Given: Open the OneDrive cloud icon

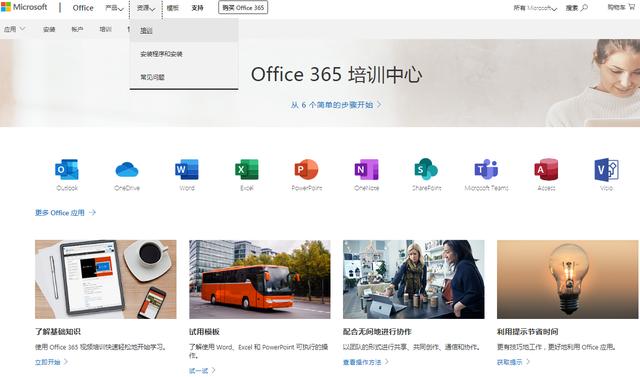Looking at the screenshot, I should pyautogui.click(x=127, y=169).
